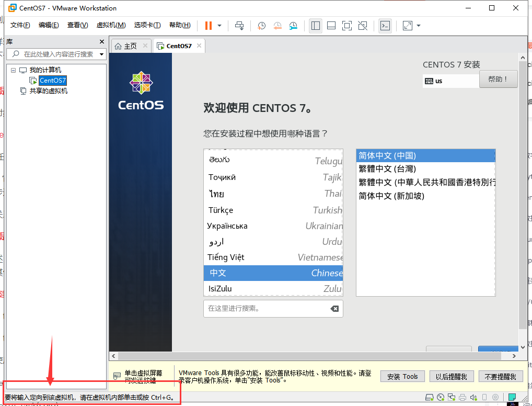The width and height of the screenshot is (532, 406).
Task: Click the CD/DVD drive status icon
Action: pyautogui.click(x=441, y=397)
